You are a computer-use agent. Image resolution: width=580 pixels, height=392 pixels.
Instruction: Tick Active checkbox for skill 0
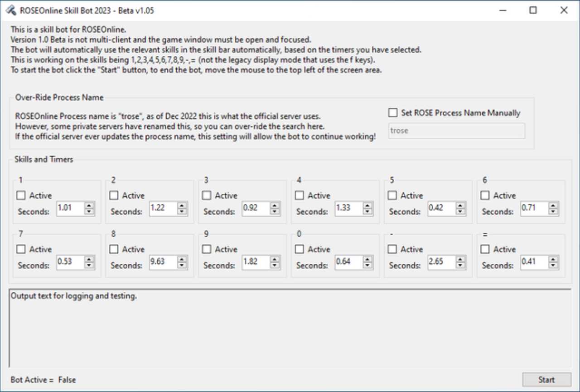(x=300, y=249)
